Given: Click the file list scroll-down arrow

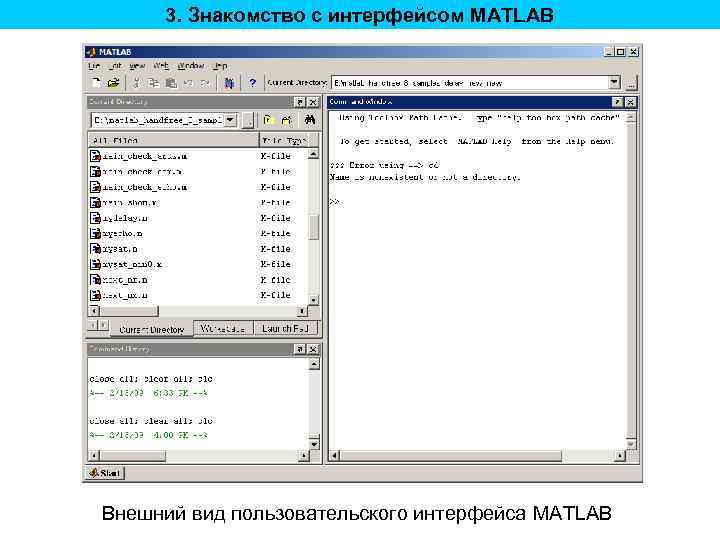Looking at the screenshot, I should click(314, 300).
